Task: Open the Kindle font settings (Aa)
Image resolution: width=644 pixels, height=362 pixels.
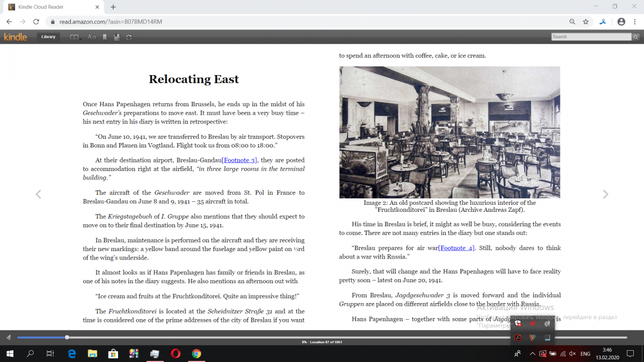Action: click(x=91, y=37)
